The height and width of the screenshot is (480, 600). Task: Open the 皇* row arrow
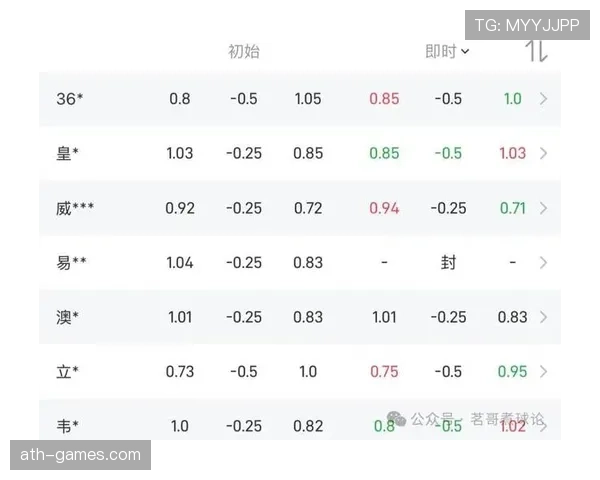[543, 154]
